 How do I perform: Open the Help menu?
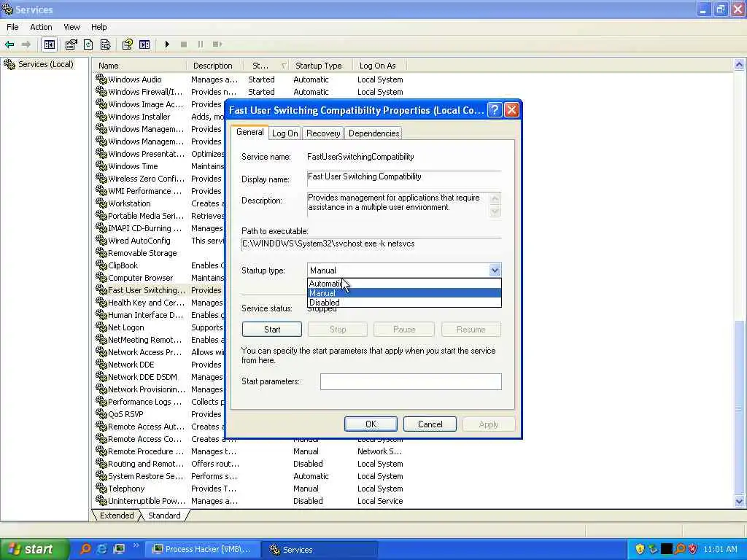(x=98, y=27)
